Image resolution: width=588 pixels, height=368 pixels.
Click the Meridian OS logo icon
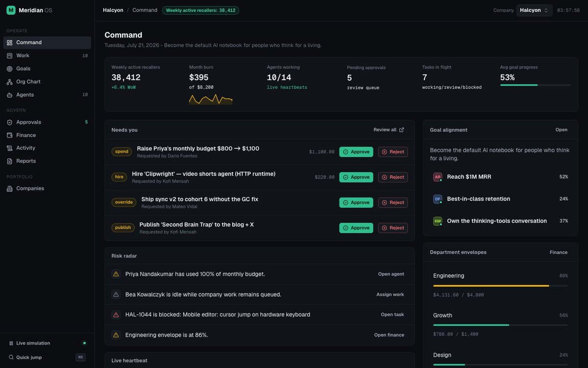tap(11, 10)
